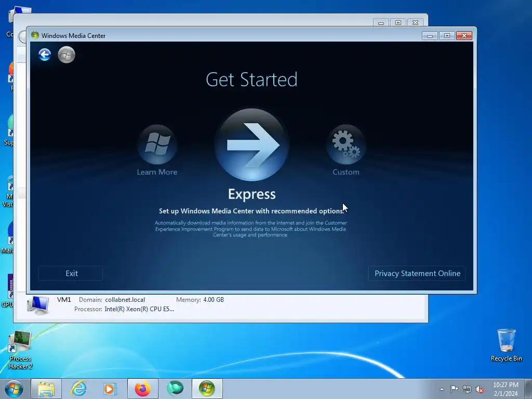Launch Express setup with big arrow orb
This screenshot has width=532, height=399.
click(x=251, y=145)
